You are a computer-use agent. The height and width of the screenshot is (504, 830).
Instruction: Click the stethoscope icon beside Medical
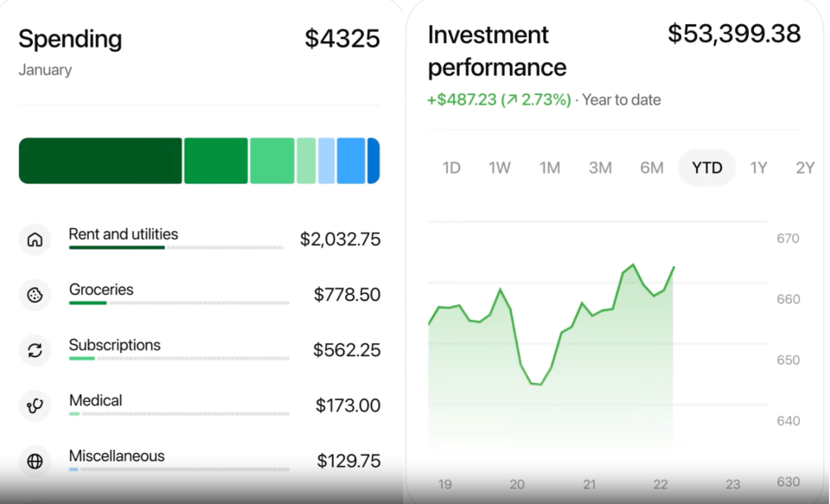(35, 406)
